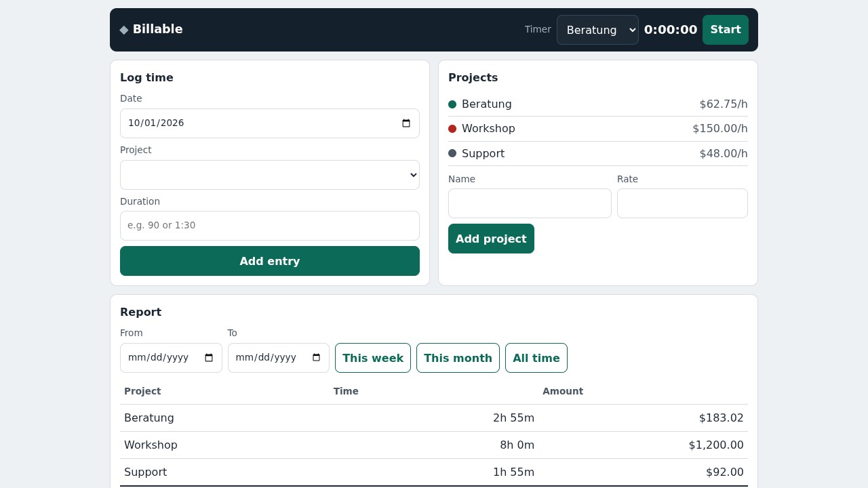Select Workshop in the Projects list
The height and width of the screenshot is (488, 868).
488,129
